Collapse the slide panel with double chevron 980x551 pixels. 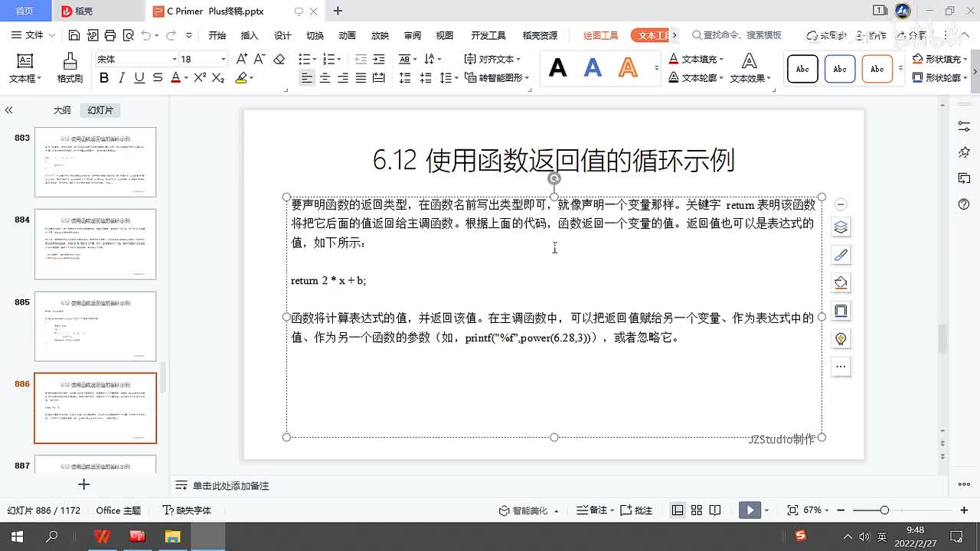[8, 110]
